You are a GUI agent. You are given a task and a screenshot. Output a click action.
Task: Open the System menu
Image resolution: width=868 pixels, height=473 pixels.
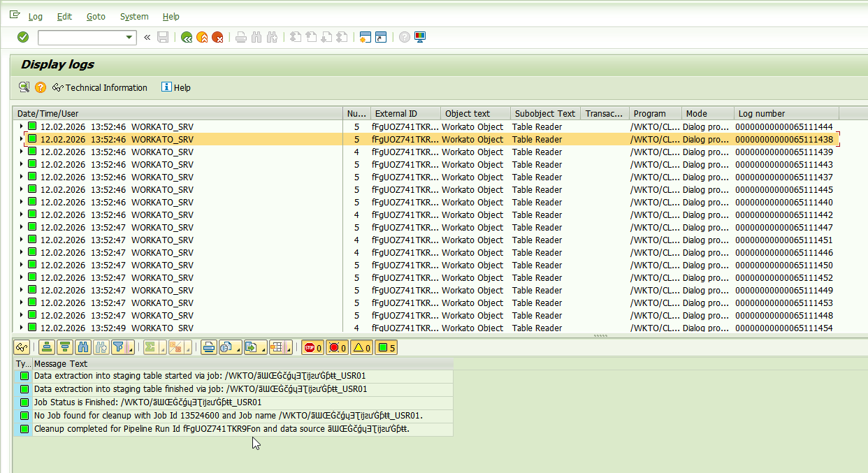tap(133, 16)
